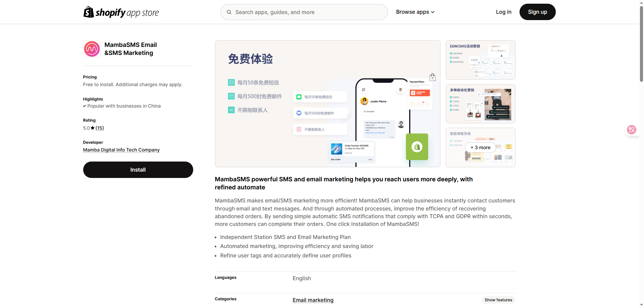The height and width of the screenshot is (308, 644).
Task: Click the search magnifier icon
Action: tap(229, 12)
